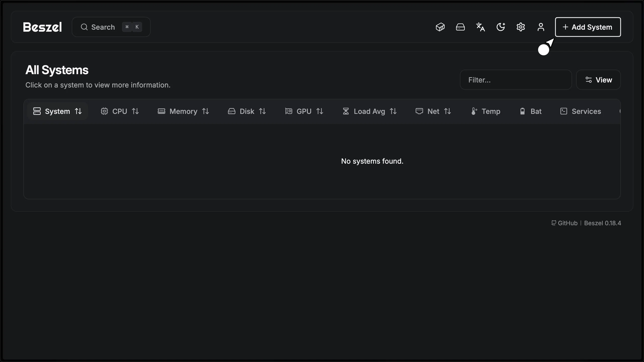Open the disk drive icon in header
644x362 pixels.
pyautogui.click(x=460, y=27)
